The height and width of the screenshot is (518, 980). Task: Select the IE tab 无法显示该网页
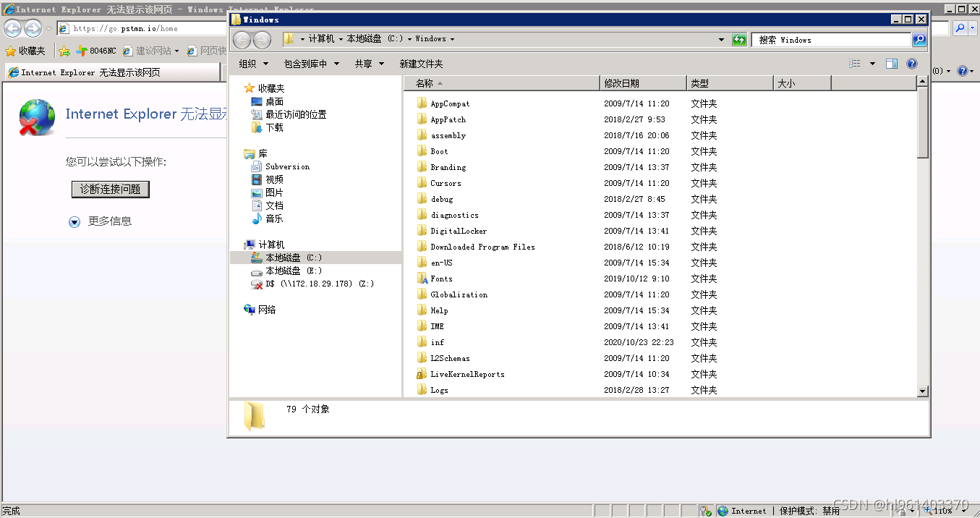pyautogui.click(x=112, y=72)
